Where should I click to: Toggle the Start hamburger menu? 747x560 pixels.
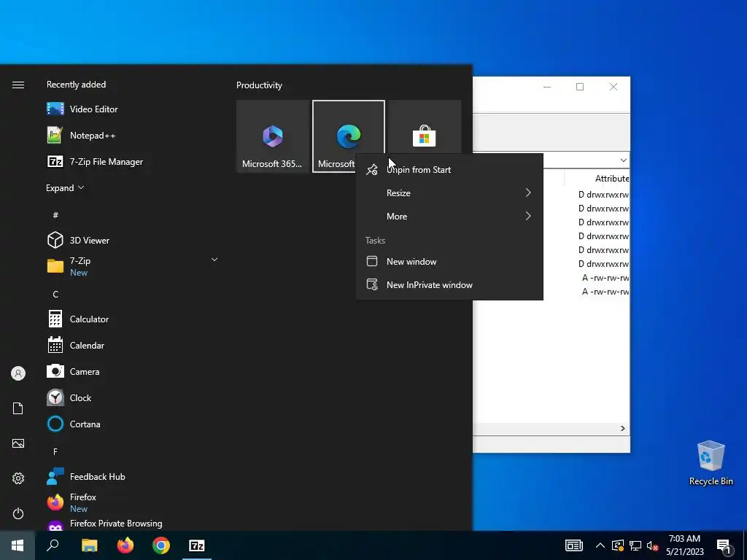(x=18, y=85)
